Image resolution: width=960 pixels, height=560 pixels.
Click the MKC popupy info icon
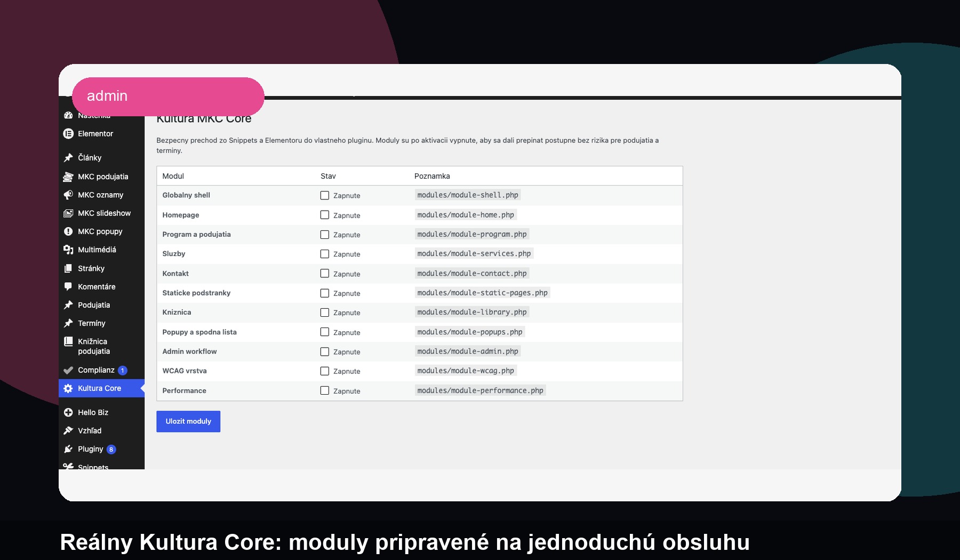tap(68, 231)
